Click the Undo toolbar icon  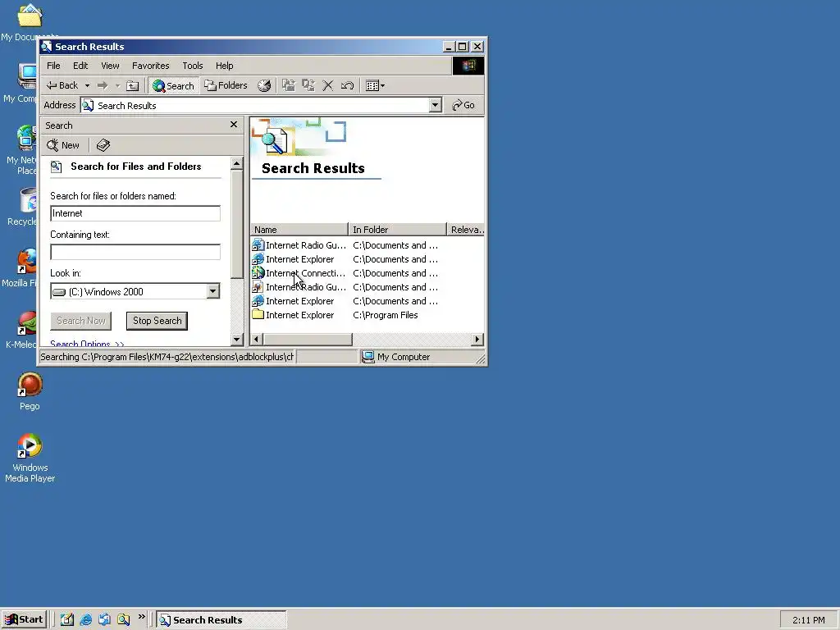[347, 85]
